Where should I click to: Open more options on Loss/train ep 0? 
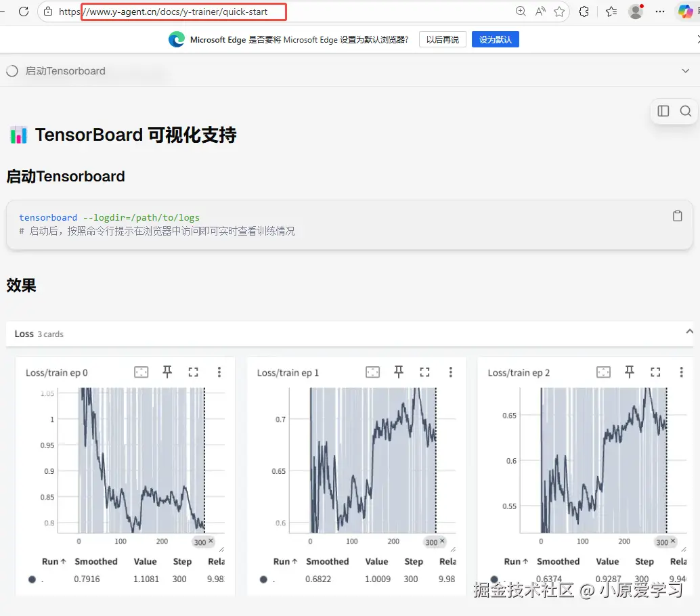[219, 372]
